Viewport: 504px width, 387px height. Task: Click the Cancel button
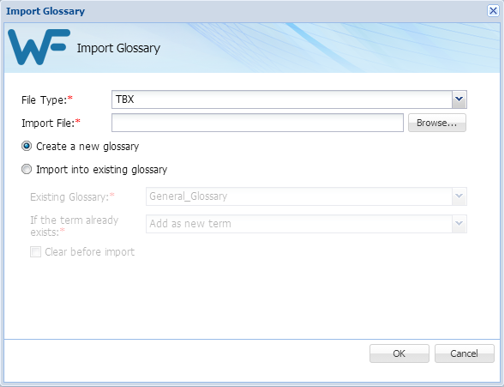click(464, 353)
